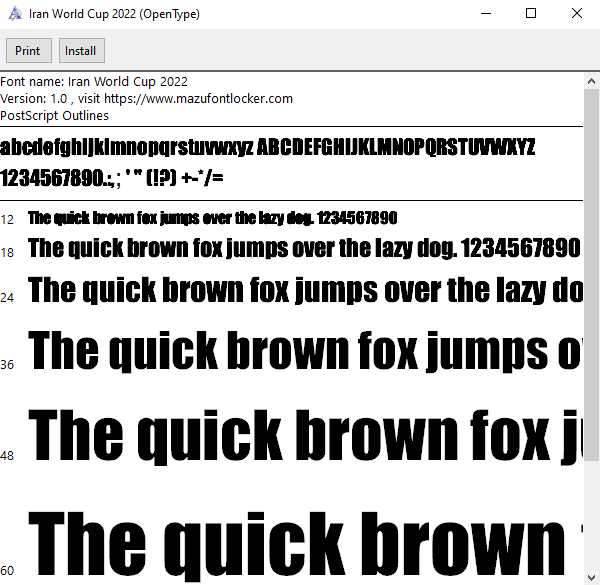The image size is (600, 585).
Task: Click the alphabet sample line abcdefghijklmnopqrstuvwxyz
Action: 267,148
